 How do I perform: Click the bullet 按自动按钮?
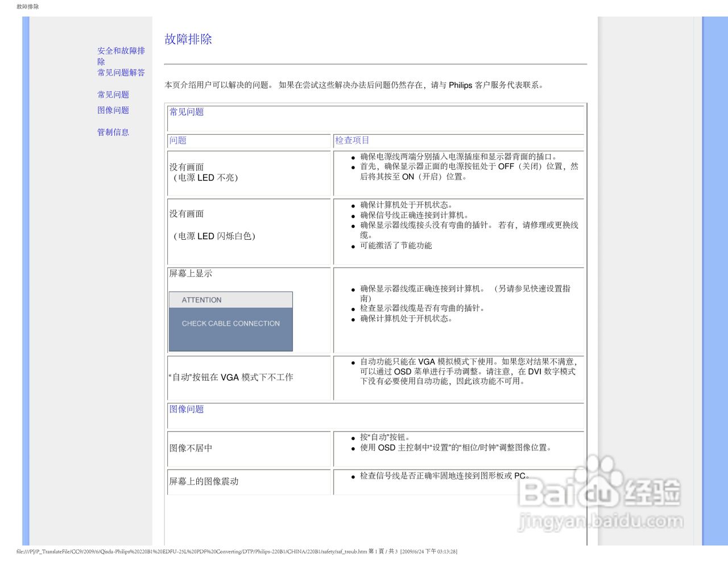(x=385, y=438)
